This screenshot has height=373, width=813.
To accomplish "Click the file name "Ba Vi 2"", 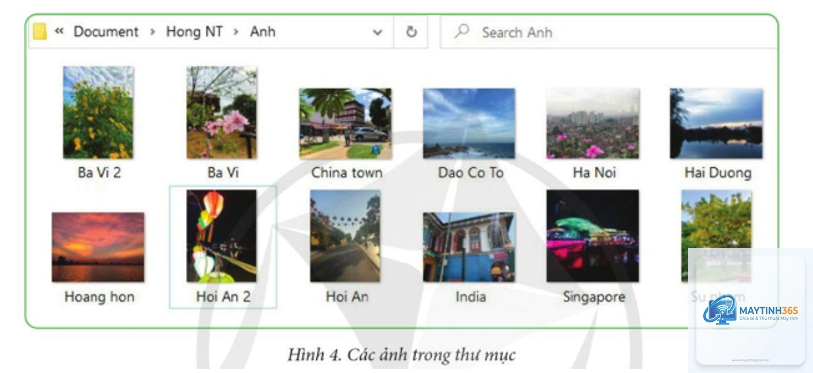I will click(x=99, y=172).
